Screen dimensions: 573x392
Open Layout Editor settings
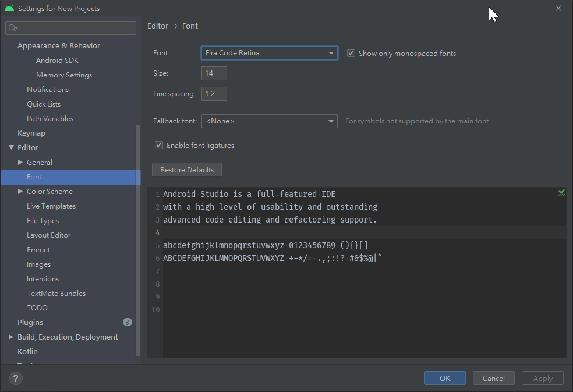tap(48, 235)
